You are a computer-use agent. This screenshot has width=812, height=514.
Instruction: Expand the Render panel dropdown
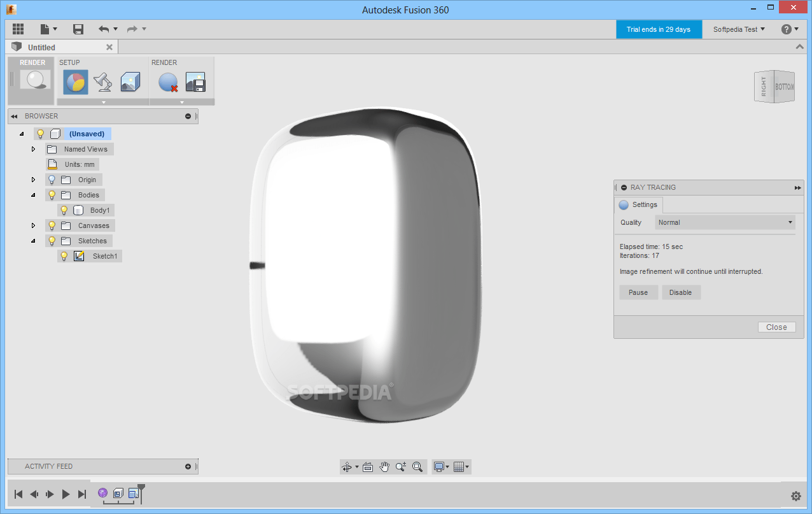click(x=182, y=102)
